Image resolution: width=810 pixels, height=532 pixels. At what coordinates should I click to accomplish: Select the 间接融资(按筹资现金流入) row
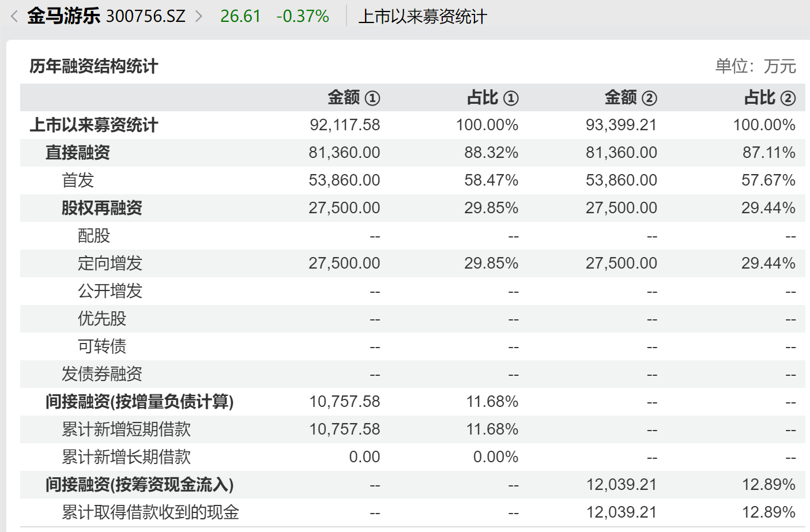(140, 485)
